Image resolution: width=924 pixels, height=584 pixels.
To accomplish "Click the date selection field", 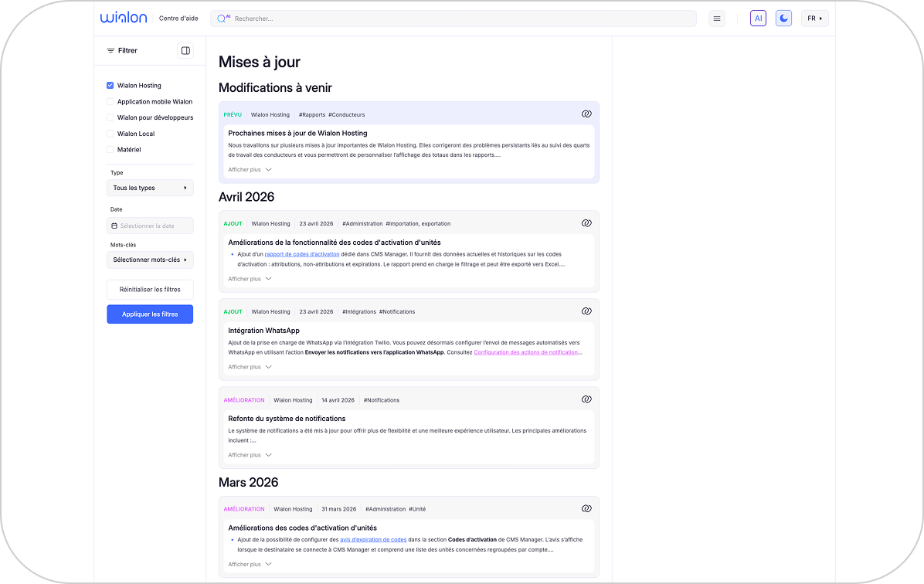I will point(150,226).
